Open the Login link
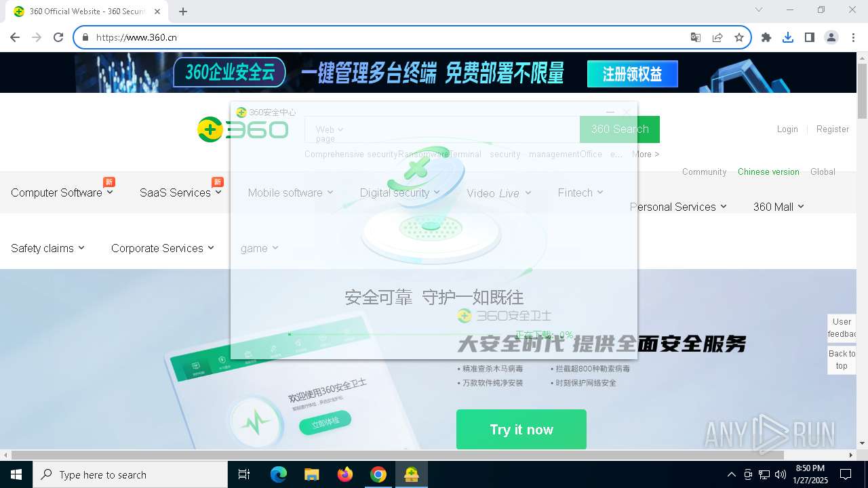 click(x=787, y=129)
